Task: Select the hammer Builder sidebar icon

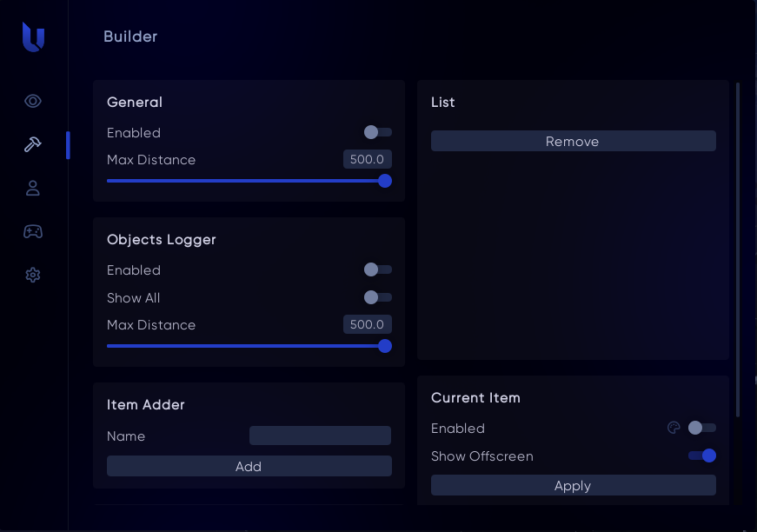Action: pyautogui.click(x=33, y=144)
